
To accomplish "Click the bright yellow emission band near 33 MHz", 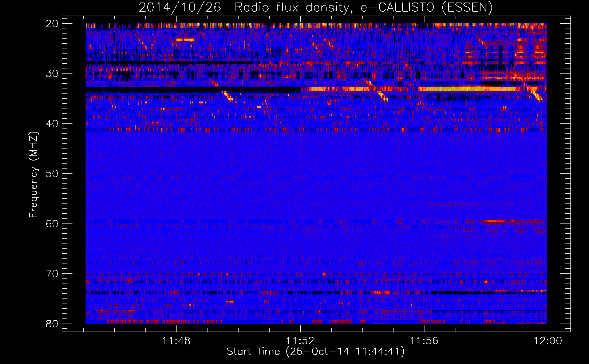I will (x=468, y=89).
